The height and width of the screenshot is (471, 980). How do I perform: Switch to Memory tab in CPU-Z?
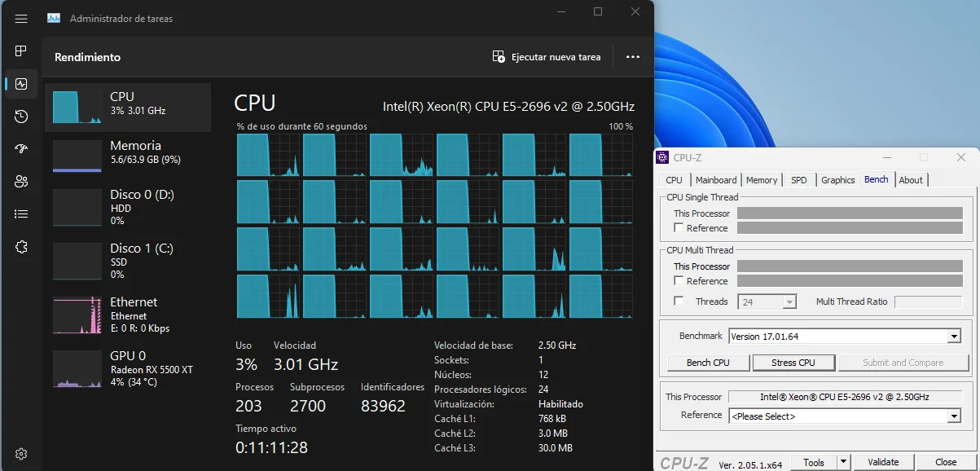click(x=762, y=180)
